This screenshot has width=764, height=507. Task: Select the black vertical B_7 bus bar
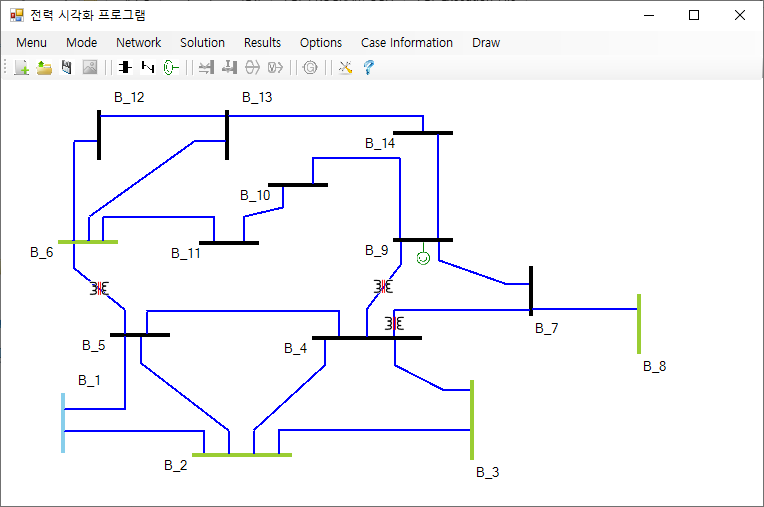pyautogui.click(x=531, y=291)
